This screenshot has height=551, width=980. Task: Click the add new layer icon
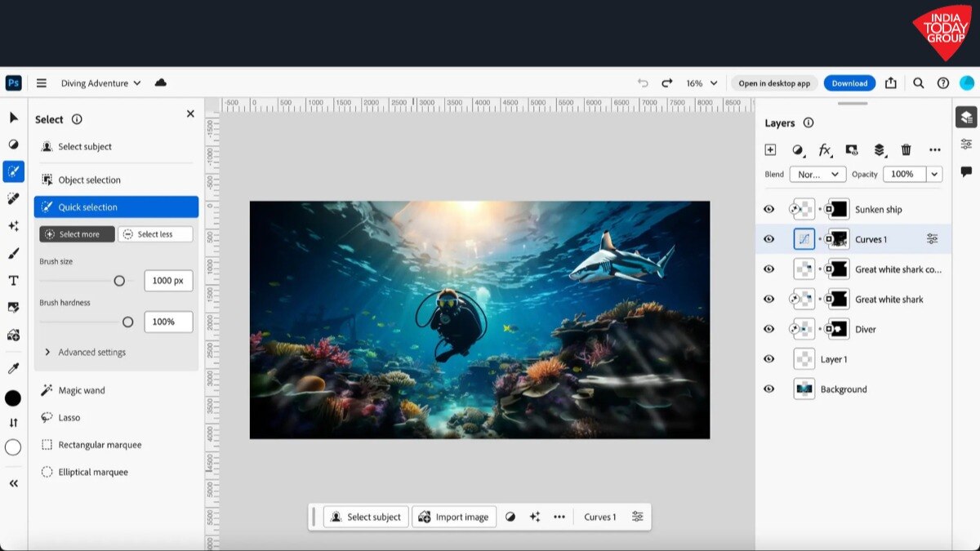tap(768, 149)
